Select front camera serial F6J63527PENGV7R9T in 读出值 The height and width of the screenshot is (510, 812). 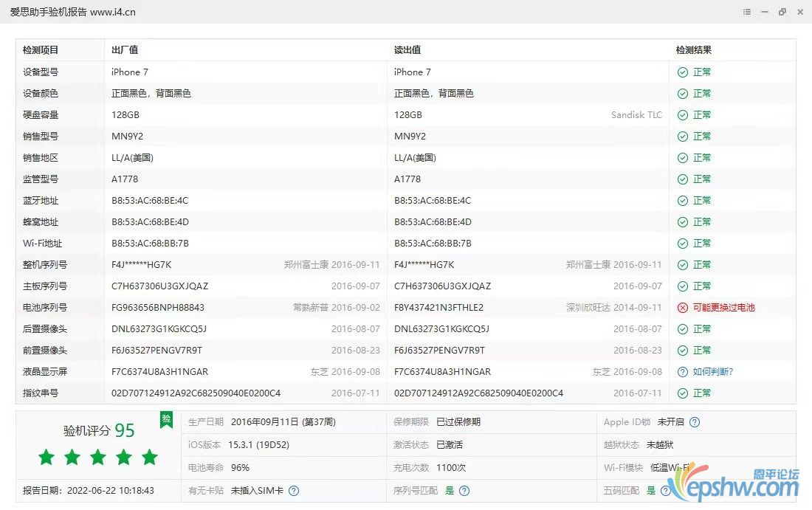click(440, 351)
